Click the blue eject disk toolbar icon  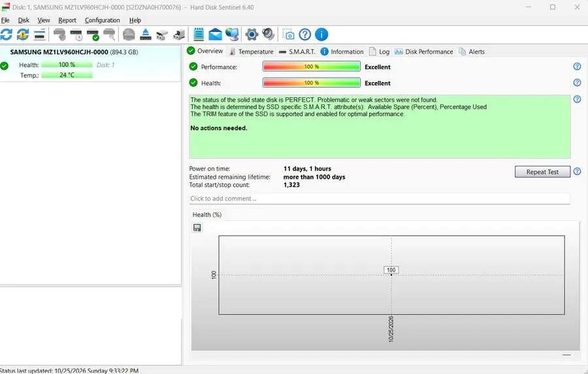pos(146,35)
